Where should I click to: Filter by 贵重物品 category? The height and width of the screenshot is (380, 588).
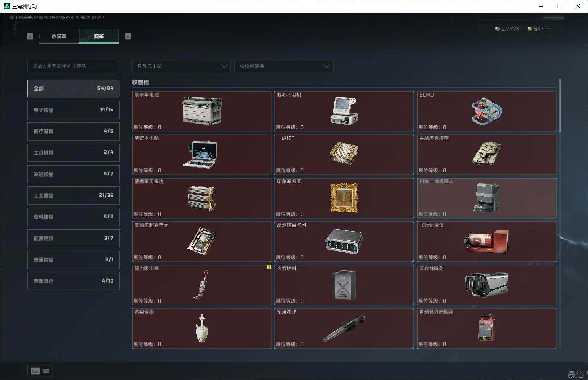(x=73, y=260)
